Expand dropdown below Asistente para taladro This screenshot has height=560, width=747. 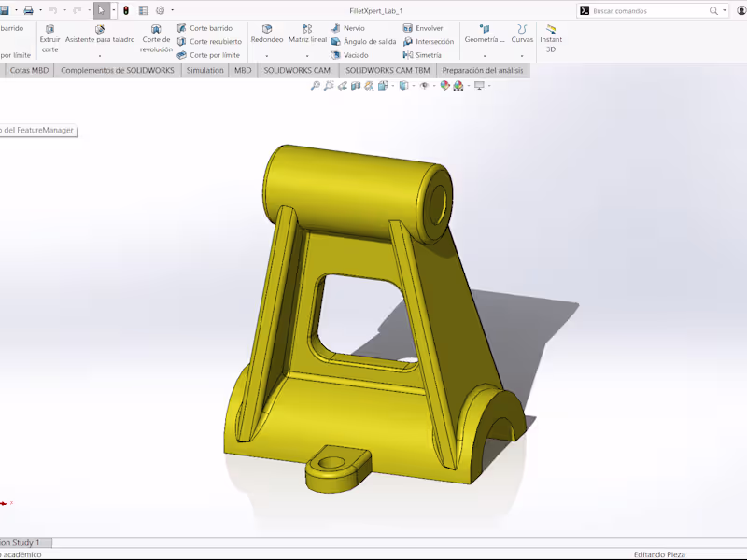(x=100, y=56)
